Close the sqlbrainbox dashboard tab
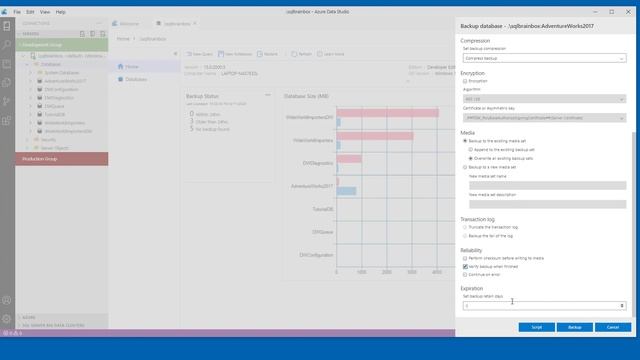This screenshot has height=360, width=640. (195, 23)
